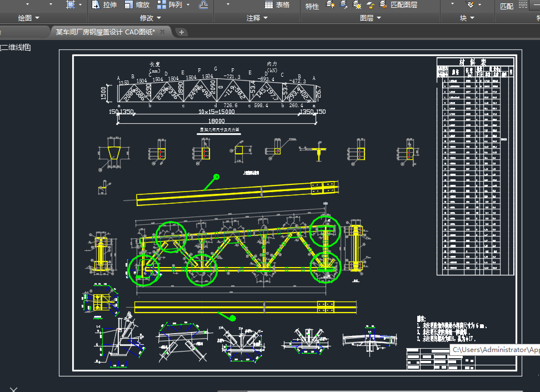Click the layer off lightbulb icon
540x392 pixels.
[330, 4]
